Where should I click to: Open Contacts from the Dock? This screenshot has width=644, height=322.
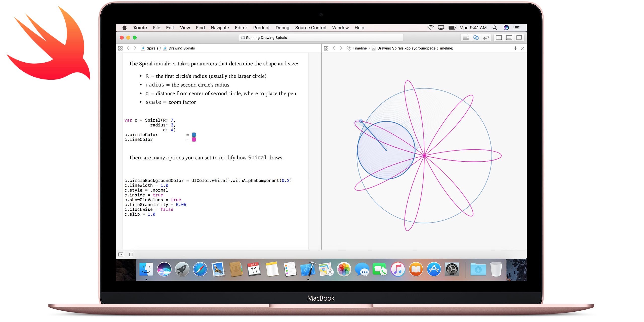point(236,269)
